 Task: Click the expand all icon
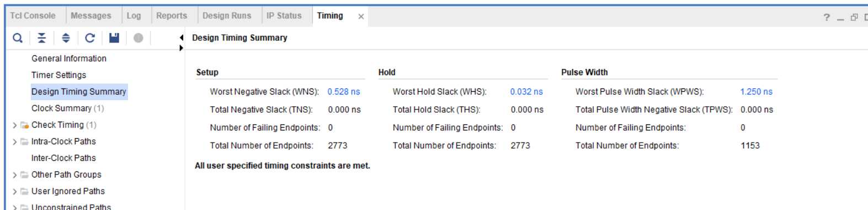pos(66,38)
